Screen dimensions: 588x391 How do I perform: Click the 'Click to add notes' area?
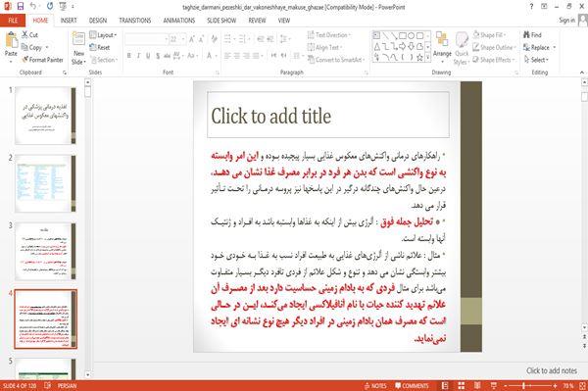pyautogui.click(x=551, y=370)
